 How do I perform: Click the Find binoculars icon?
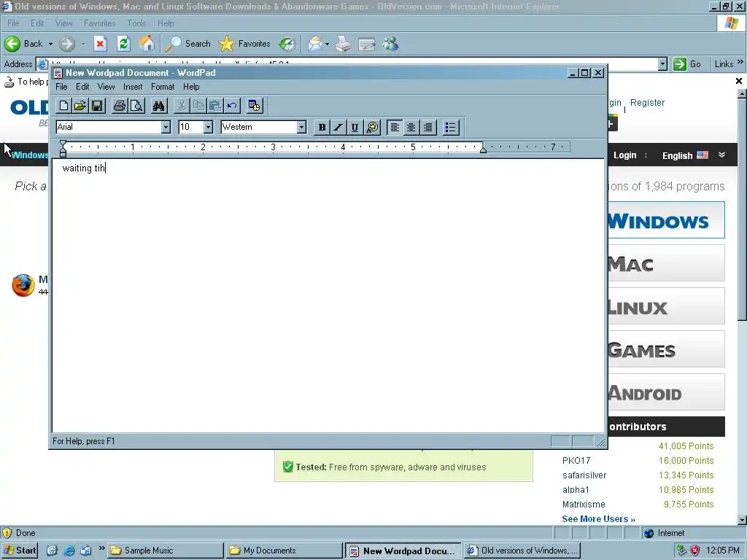click(158, 106)
